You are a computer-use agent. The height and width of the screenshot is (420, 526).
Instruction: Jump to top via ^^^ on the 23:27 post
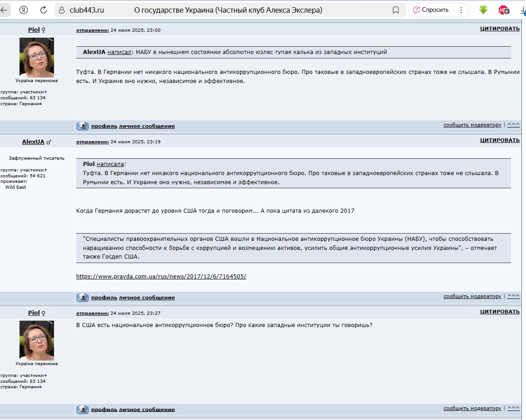click(x=513, y=408)
